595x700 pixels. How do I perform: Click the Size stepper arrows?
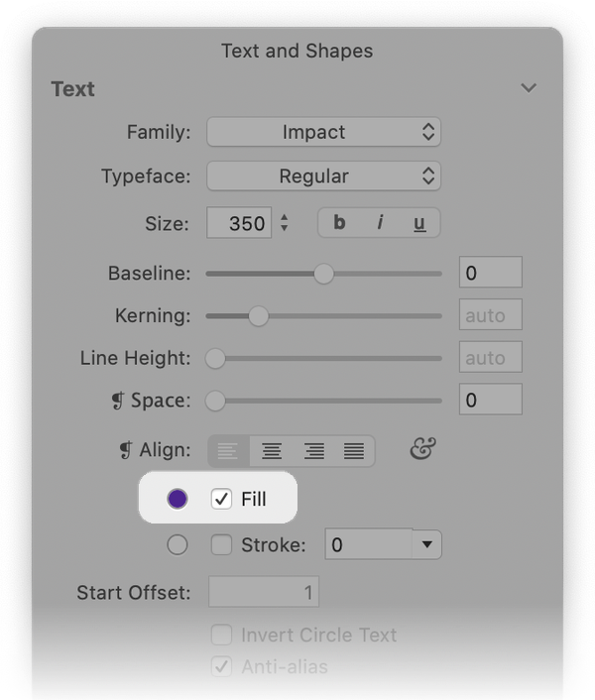click(x=285, y=223)
